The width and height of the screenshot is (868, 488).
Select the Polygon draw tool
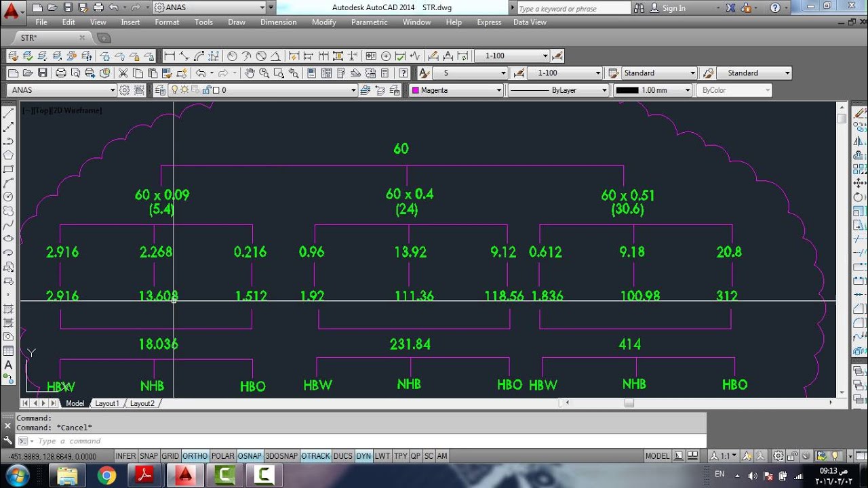9,155
